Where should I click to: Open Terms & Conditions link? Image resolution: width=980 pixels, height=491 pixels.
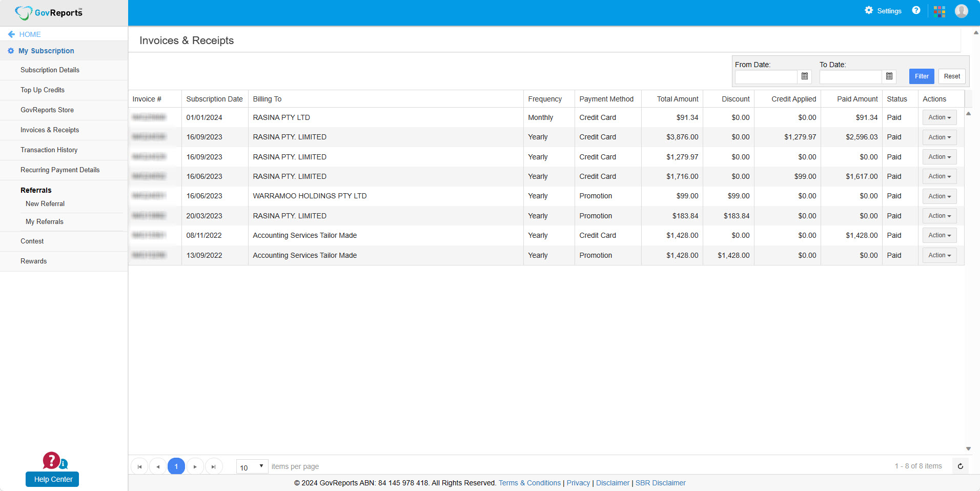(529, 483)
